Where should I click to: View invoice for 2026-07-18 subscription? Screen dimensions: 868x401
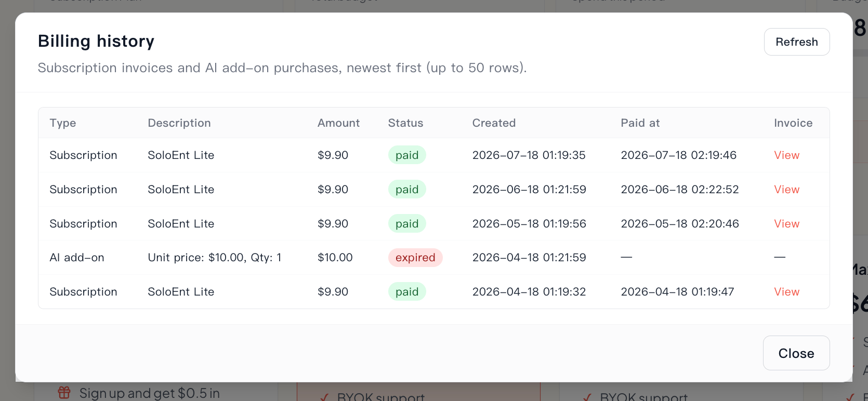[x=786, y=155]
